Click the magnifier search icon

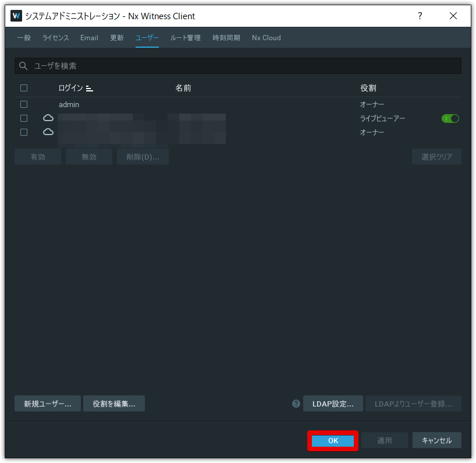pos(23,66)
